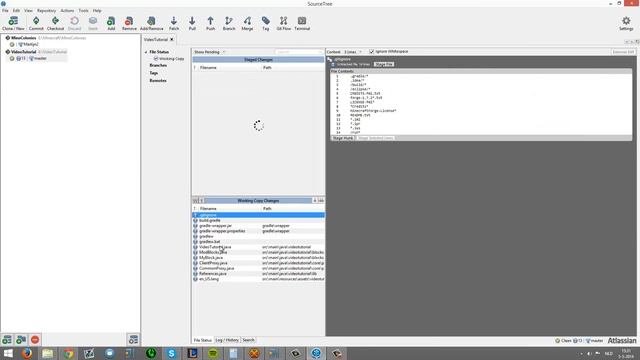Open Git Flow from toolbar

pyautogui.click(x=284, y=23)
